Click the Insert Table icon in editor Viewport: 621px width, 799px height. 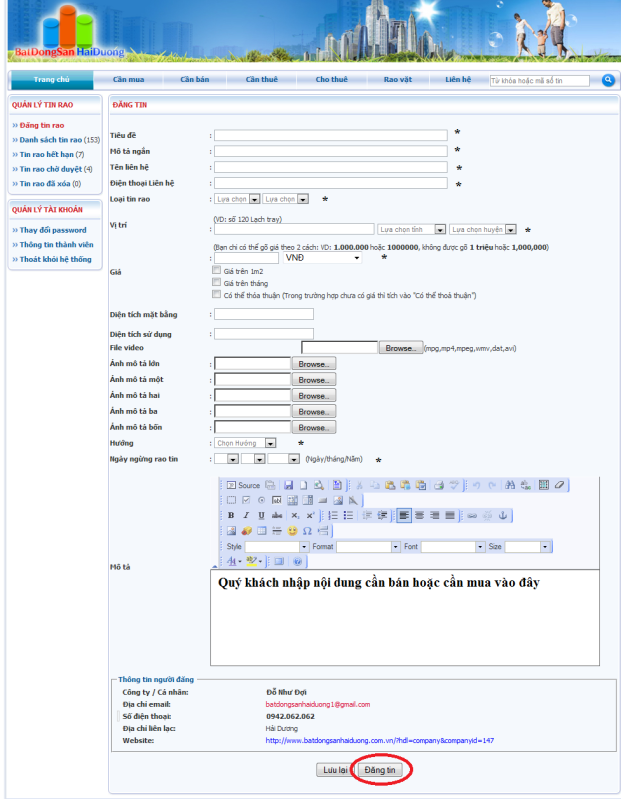point(261,531)
